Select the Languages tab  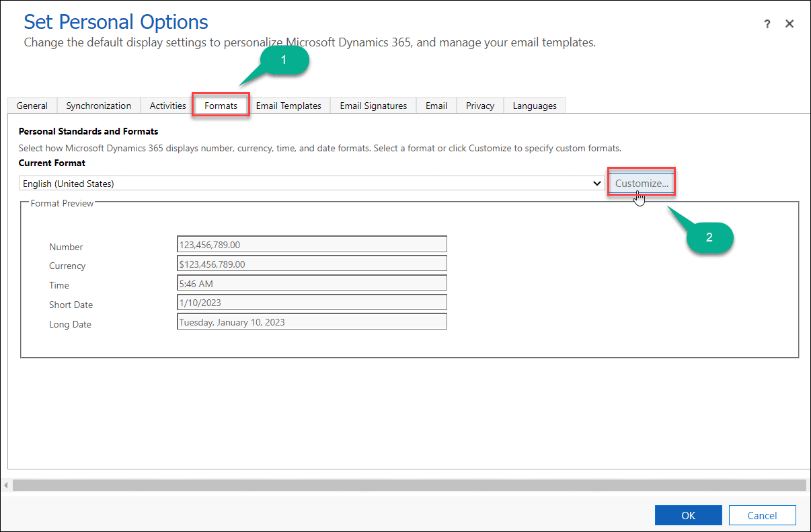pyautogui.click(x=535, y=105)
